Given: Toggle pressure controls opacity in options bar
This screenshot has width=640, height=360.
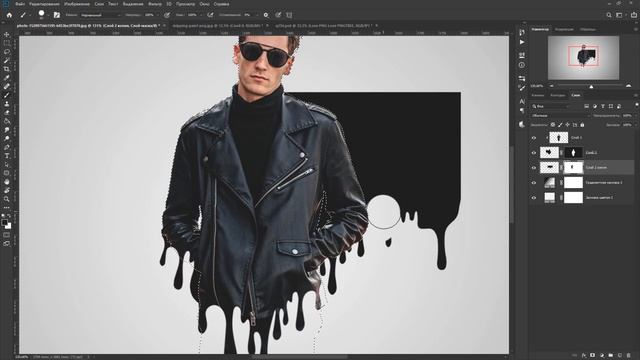Looking at the screenshot, I should point(167,15).
